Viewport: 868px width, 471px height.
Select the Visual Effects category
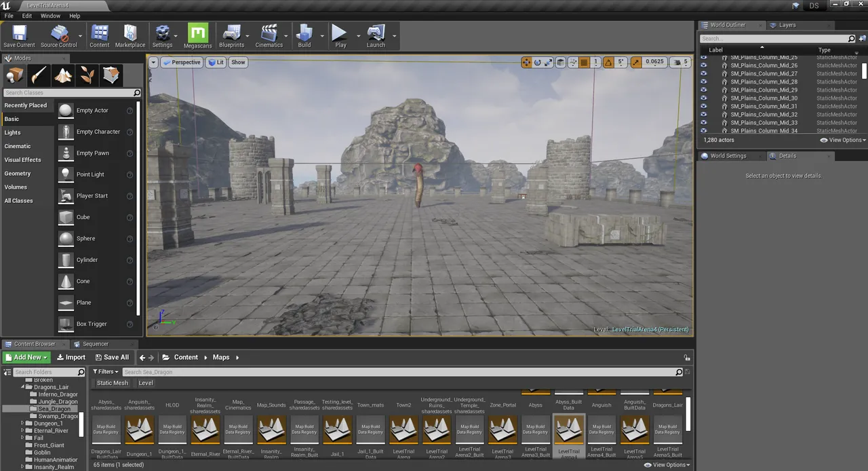(x=23, y=160)
